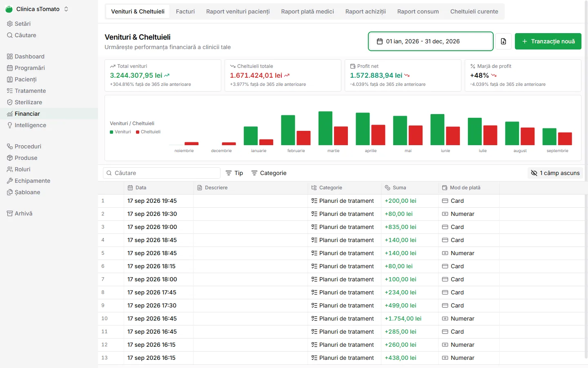Open the Raport venituri pacienți tab

point(238,11)
